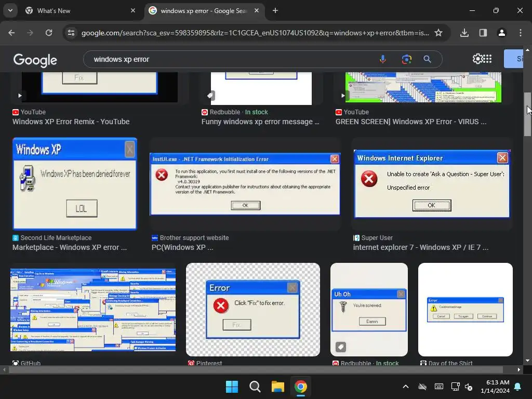Open the Windows Internet Explorer error image
Screen dimensions: 532x399
click(x=432, y=183)
